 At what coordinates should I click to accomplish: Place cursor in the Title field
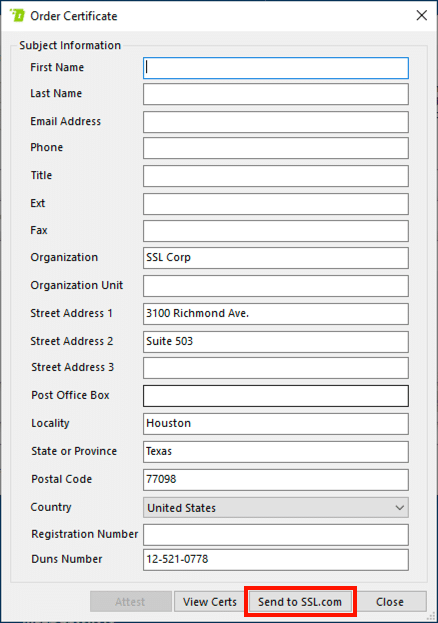[x=275, y=176]
